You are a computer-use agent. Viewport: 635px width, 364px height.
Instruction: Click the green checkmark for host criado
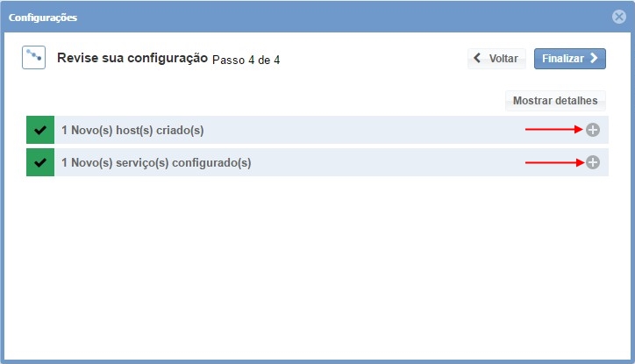pos(40,130)
